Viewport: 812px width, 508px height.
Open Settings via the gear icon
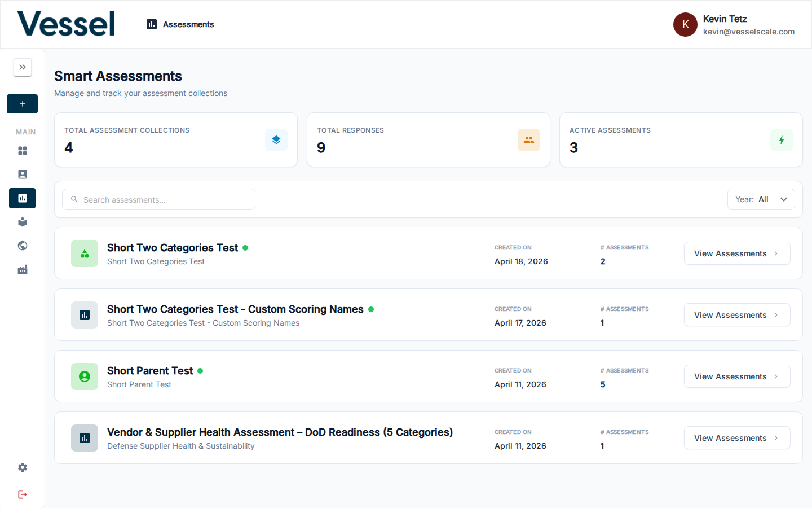coord(22,467)
